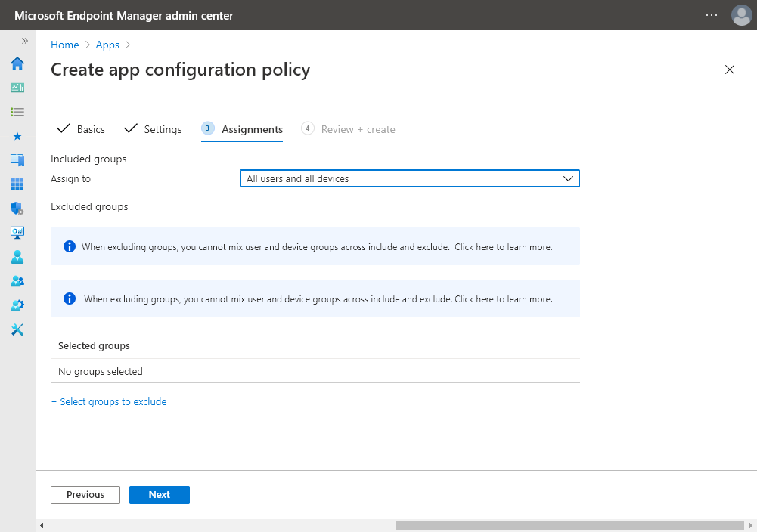The image size is (757, 532).
Task: Click the horizontal scrollbar thumb
Action: [x=569, y=525]
